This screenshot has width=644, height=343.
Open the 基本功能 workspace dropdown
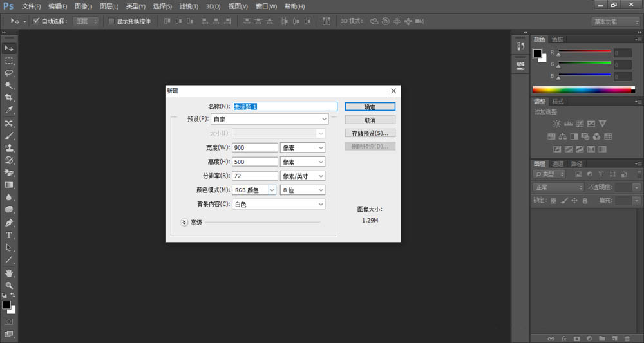coord(615,21)
